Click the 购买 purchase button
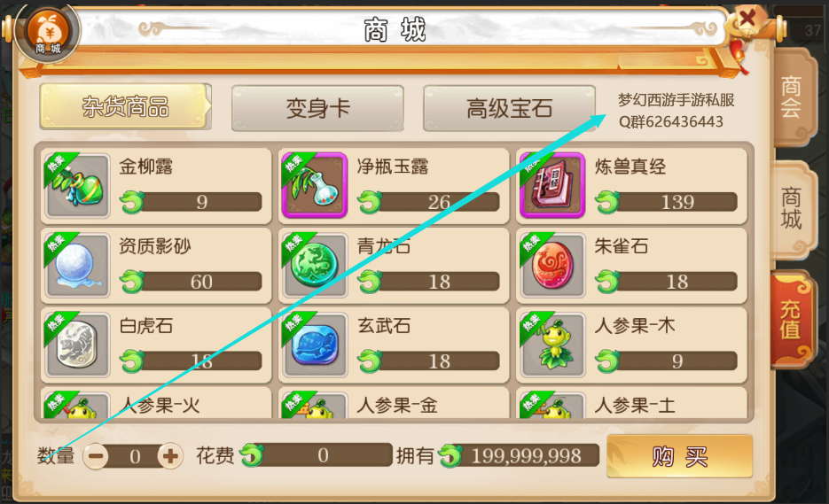The width and height of the screenshot is (829, 504). pos(679,456)
